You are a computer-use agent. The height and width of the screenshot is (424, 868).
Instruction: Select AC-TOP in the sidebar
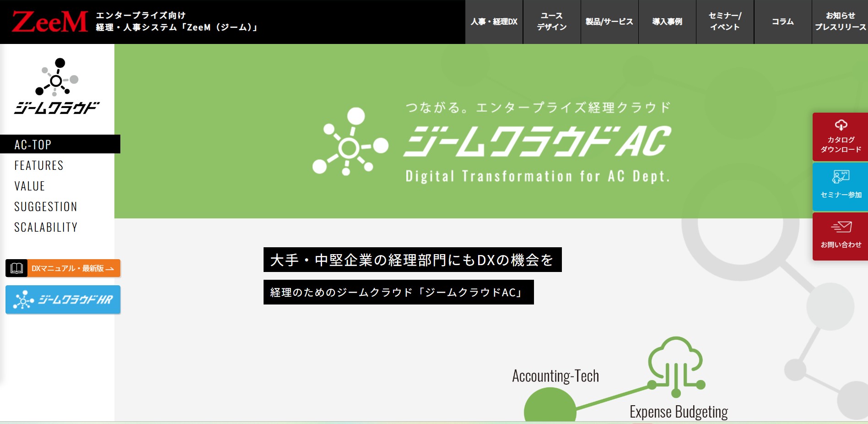pos(60,144)
